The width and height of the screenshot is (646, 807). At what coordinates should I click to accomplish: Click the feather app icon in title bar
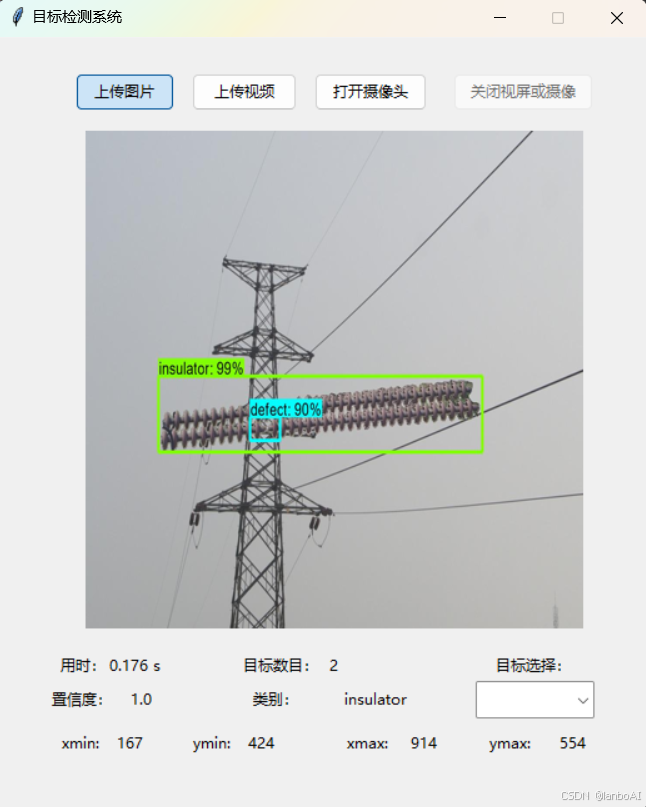pyautogui.click(x=18, y=17)
